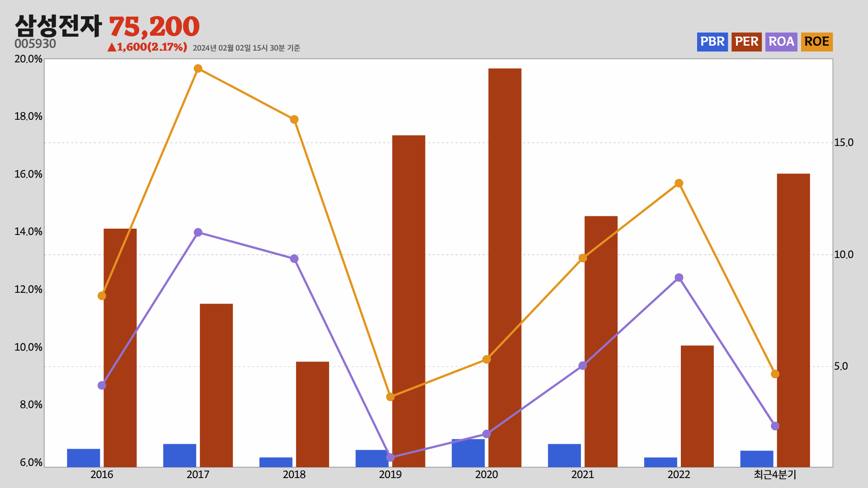The width and height of the screenshot is (868, 488).
Task: Select the 2018 blue PBR bar
Action: [276, 462]
